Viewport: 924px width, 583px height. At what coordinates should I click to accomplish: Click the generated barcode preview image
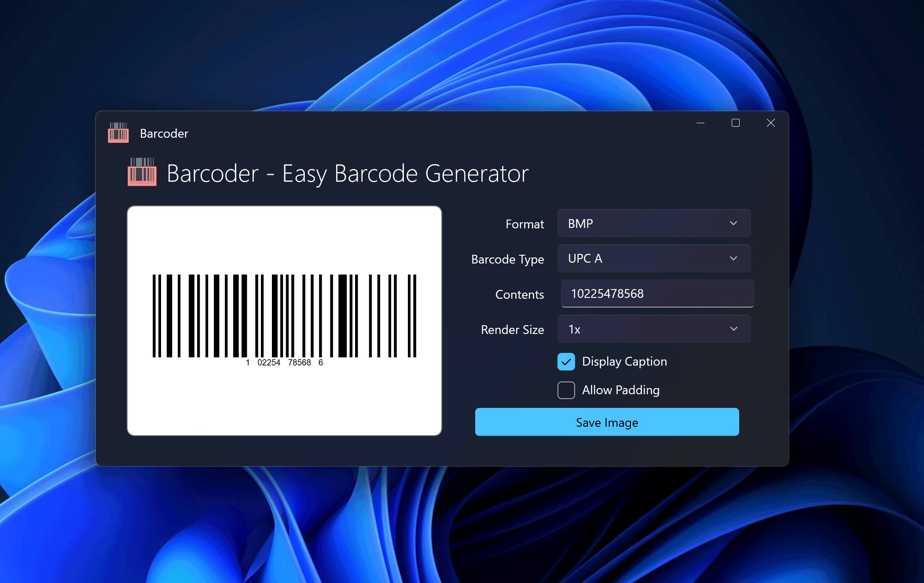click(284, 315)
